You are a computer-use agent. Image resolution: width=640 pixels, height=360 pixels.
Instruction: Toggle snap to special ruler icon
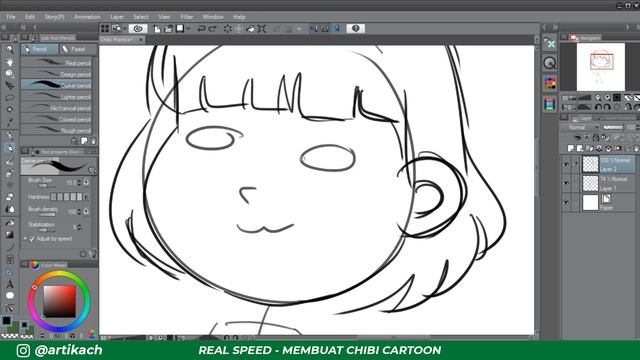click(x=326, y=29)
